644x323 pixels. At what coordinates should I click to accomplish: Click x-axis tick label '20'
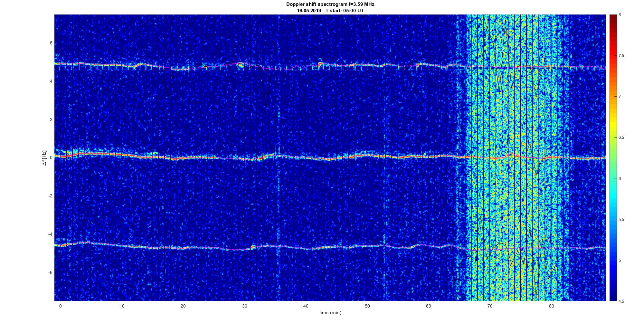tap(183, 306)
